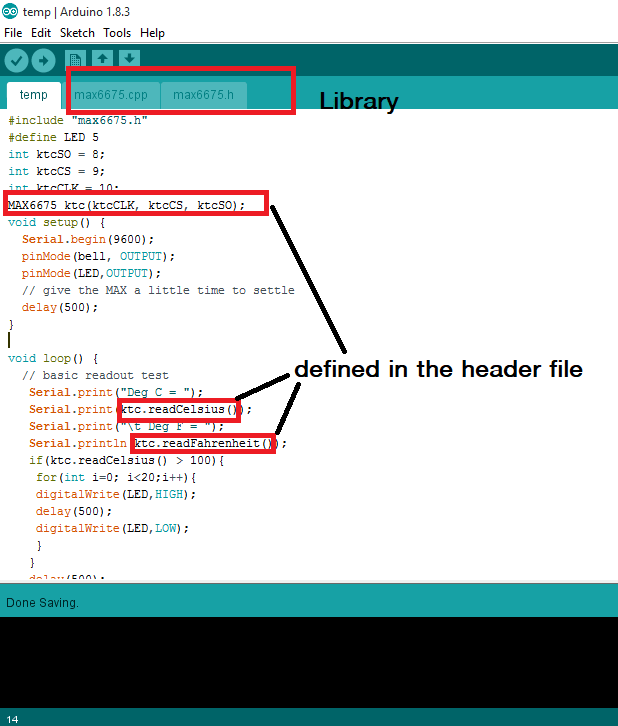Screen dimensions: 618x726
Task: Open the Edit menu
Action: coord(41,33)
